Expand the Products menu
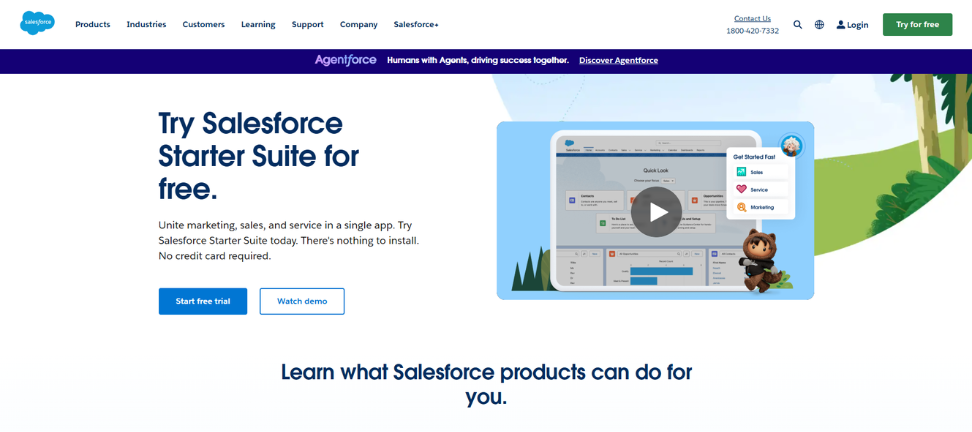Image resolution: width=972 pixels, height=432 pixels. 92,24
